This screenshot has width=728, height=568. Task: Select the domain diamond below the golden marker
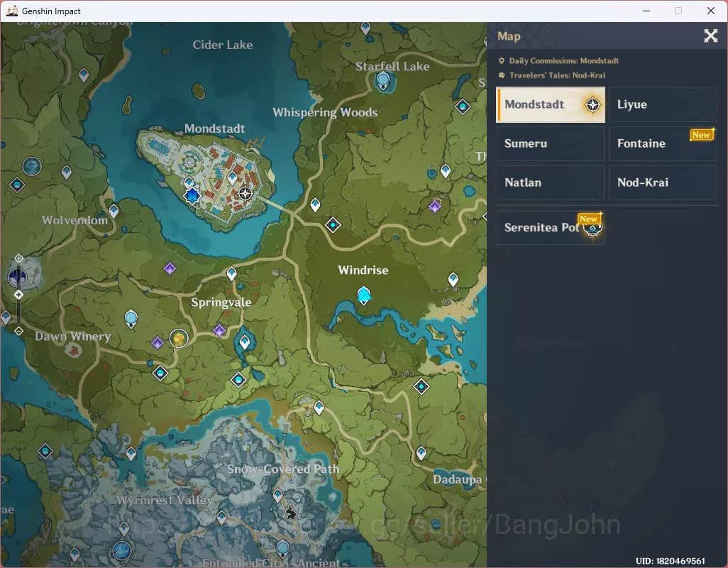160,373
